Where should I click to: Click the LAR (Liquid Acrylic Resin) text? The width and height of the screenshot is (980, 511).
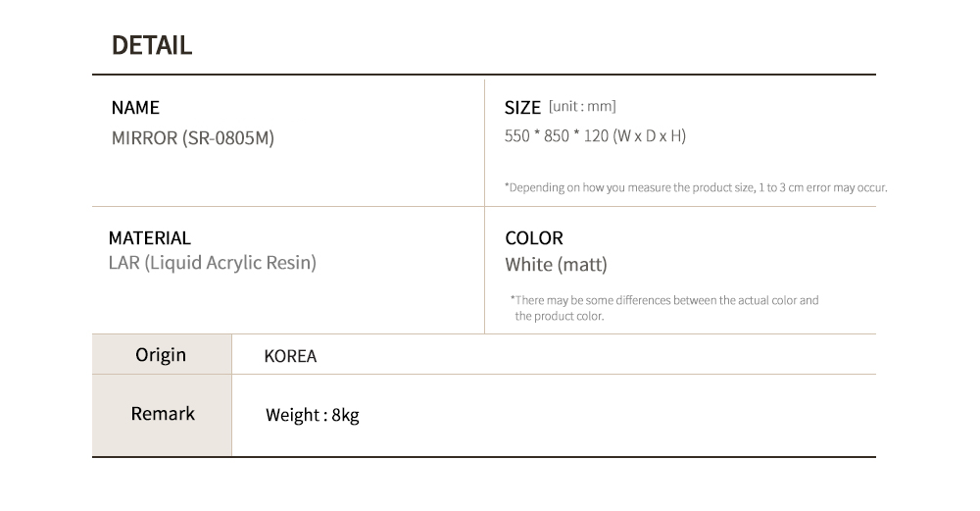coord(213,263)
